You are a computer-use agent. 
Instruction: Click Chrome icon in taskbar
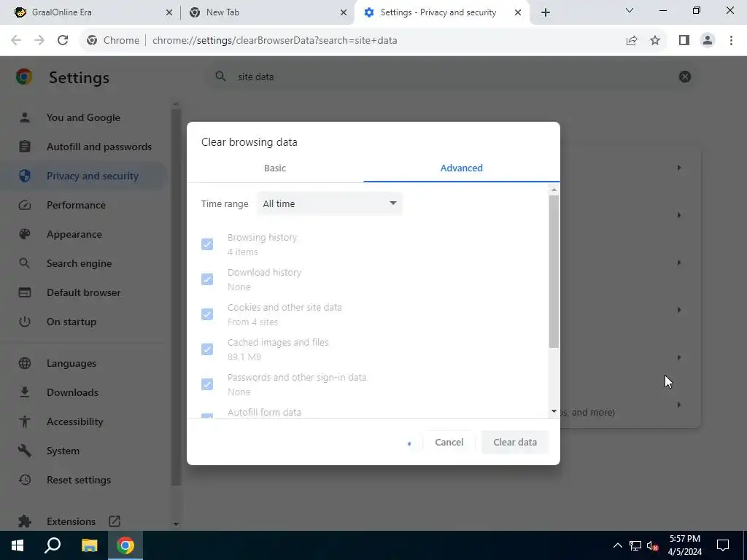(125, 545)
